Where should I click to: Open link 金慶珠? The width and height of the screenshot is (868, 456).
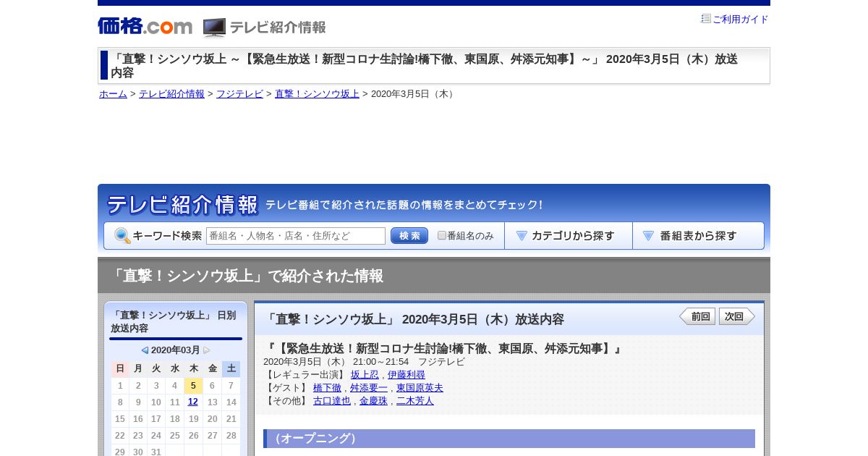click(x=373, y=401)
